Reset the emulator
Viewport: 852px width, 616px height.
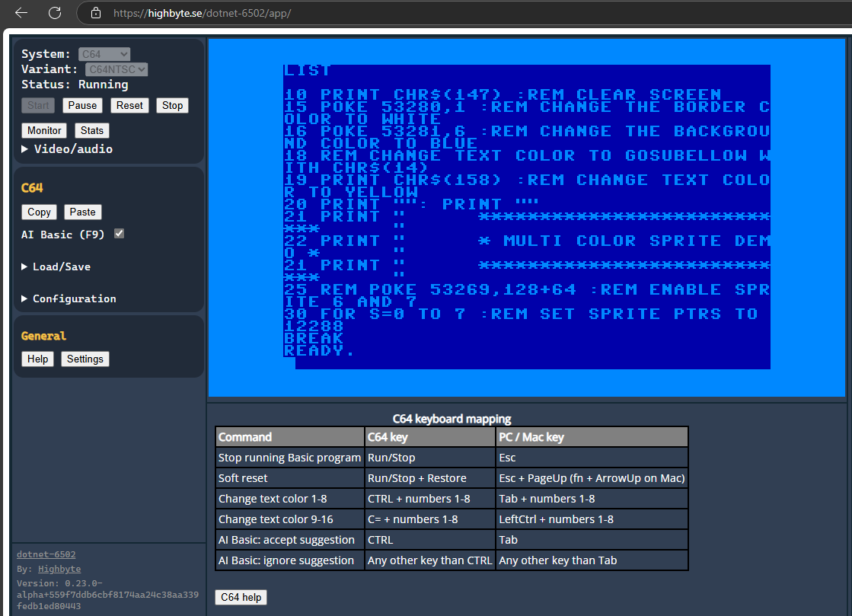pos(129,105)
